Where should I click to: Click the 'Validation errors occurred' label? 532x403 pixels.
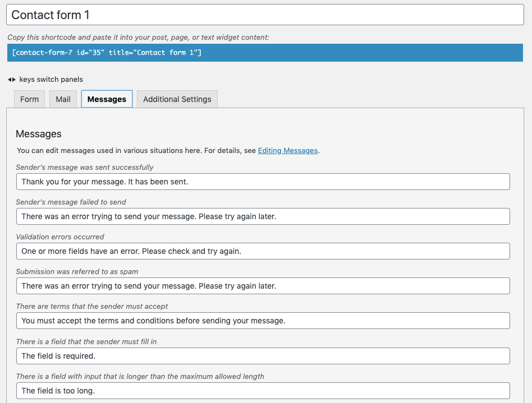coord(60,237)
